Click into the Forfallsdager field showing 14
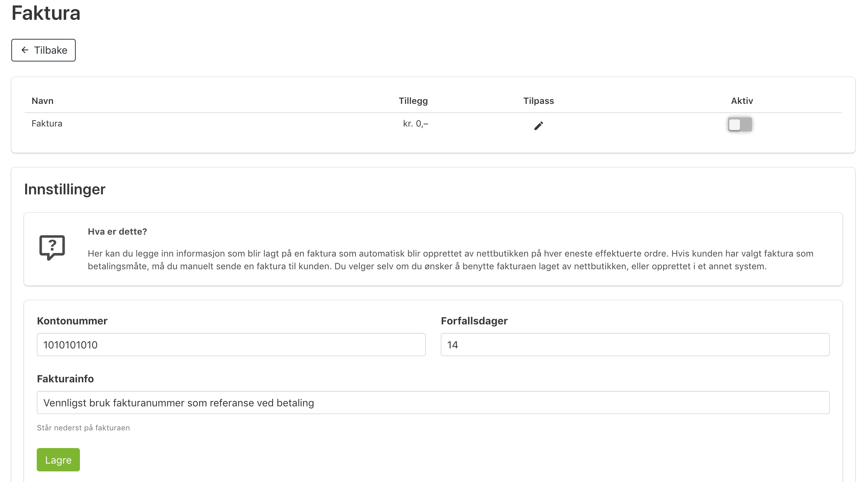 tap(635, 345)
